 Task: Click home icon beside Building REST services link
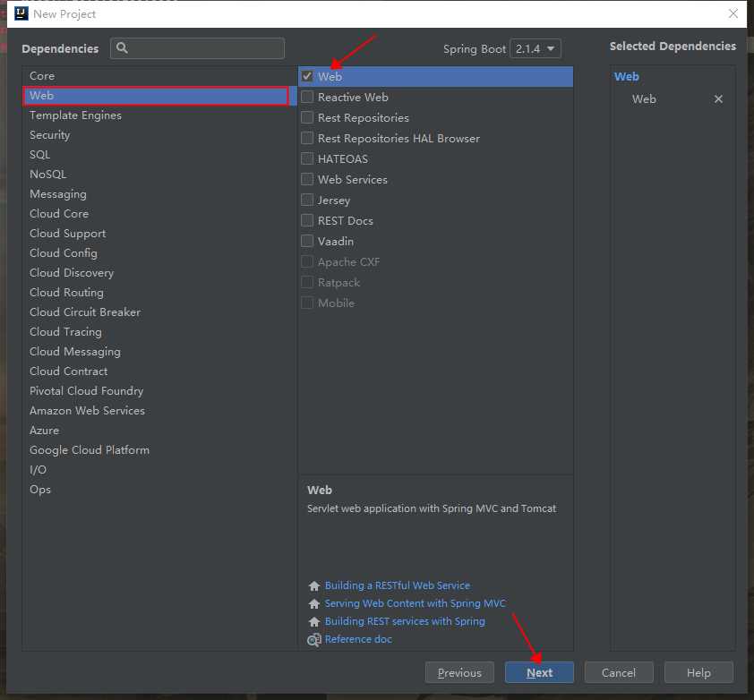(314, 621)
